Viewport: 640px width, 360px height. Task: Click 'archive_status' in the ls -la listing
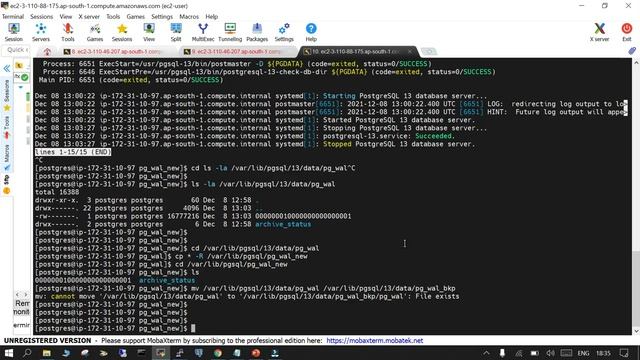[283, 224]
